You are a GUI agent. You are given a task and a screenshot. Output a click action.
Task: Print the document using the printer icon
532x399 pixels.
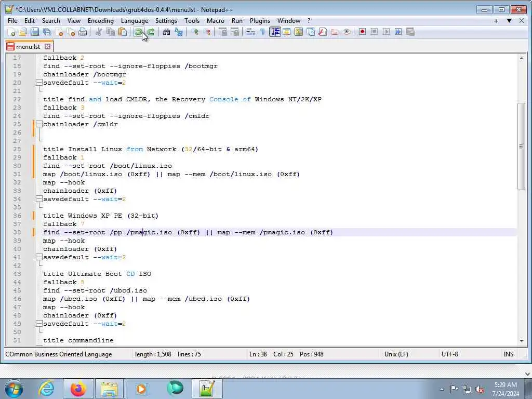[x=83, y=32]
